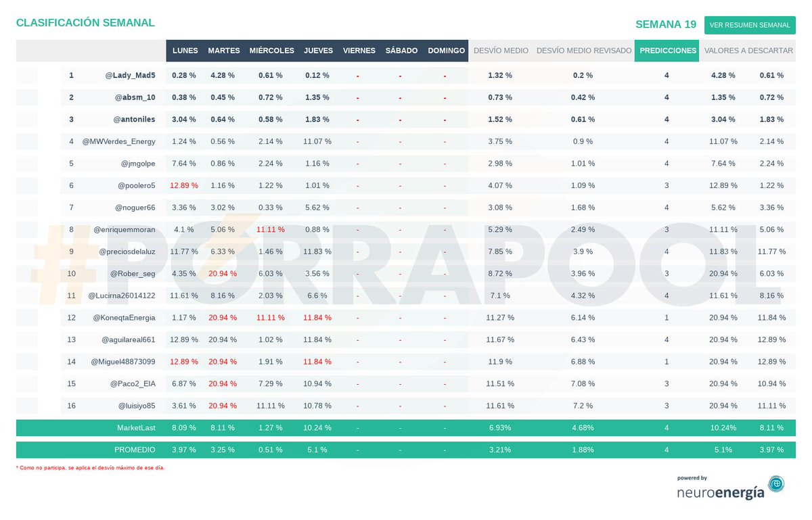This screenshot has height=520, width=812.
Task: Open user @aguilareal661
Action: [x=129, y=339]
